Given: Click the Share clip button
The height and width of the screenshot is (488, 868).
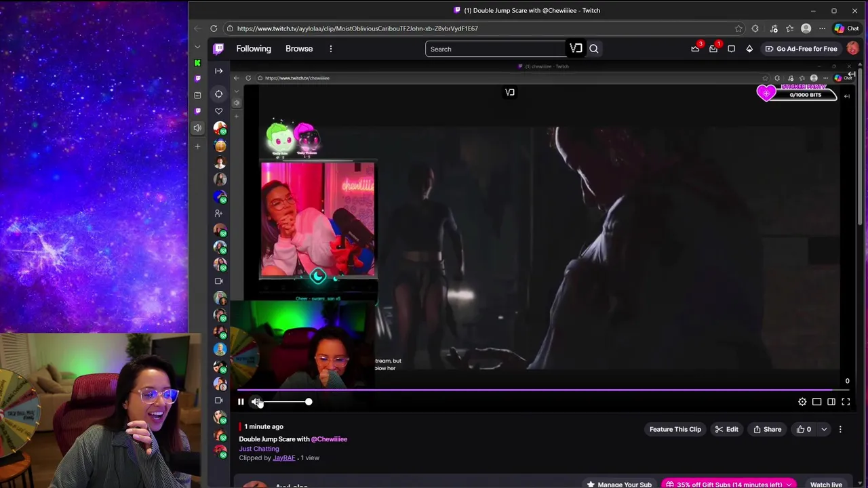Looking at the screenshot, I should point(767,429).
